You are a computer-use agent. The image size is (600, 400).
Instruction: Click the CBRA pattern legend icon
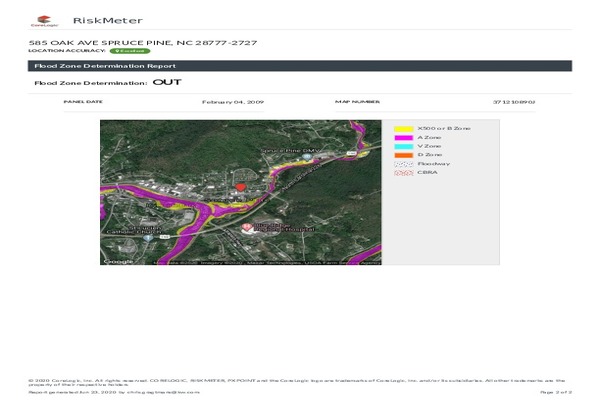coord(403,173)
